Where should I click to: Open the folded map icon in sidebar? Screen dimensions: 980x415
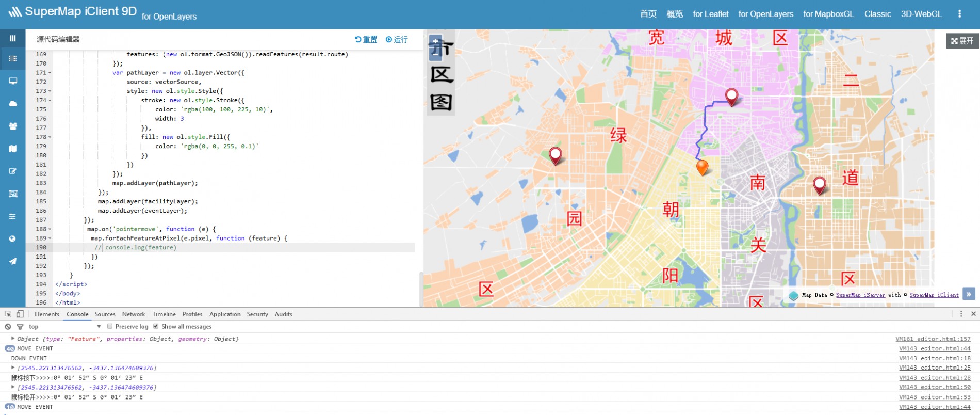[13, 149]
